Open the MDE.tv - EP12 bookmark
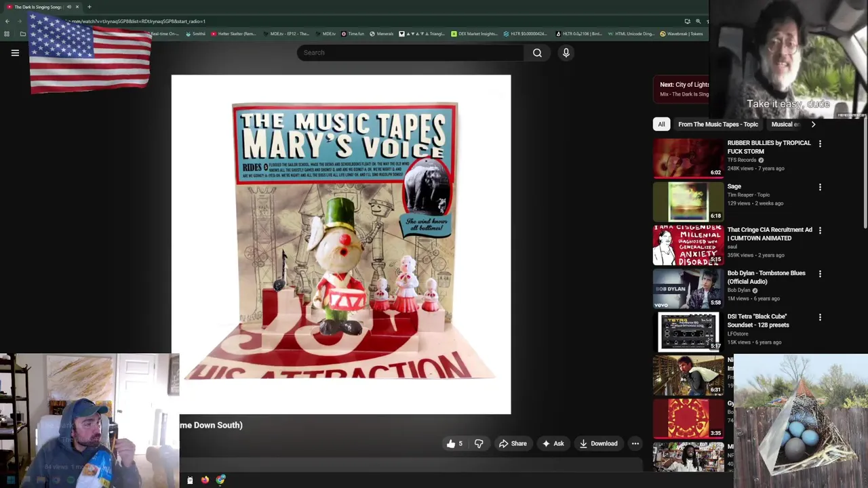The height and width of the screenshot is (488, 868). pyautogui.click(x=285, y=34)
